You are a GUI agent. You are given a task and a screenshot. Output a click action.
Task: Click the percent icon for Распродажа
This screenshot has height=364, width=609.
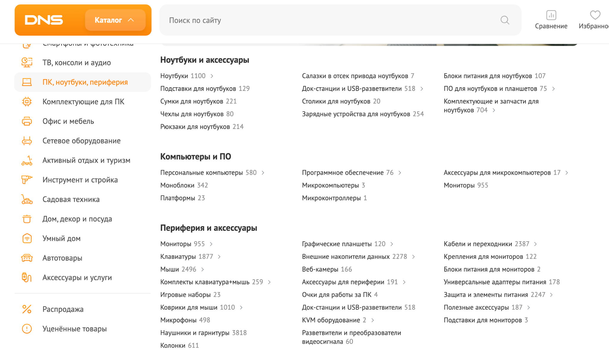coord(27,309)
